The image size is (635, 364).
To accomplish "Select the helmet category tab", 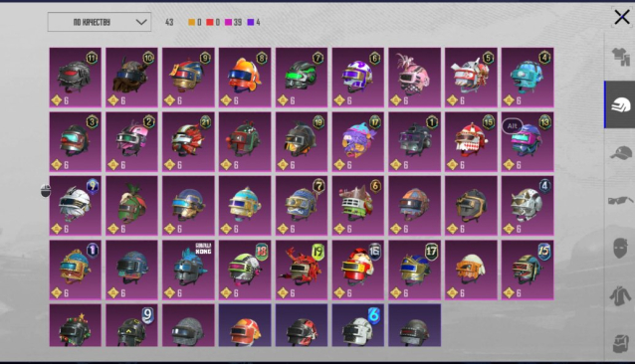I will 620,104.
